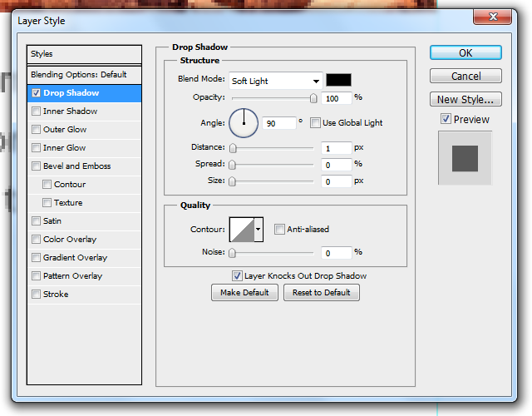
Task: Click the Reset to Default button
Action: tap(322, 292)
